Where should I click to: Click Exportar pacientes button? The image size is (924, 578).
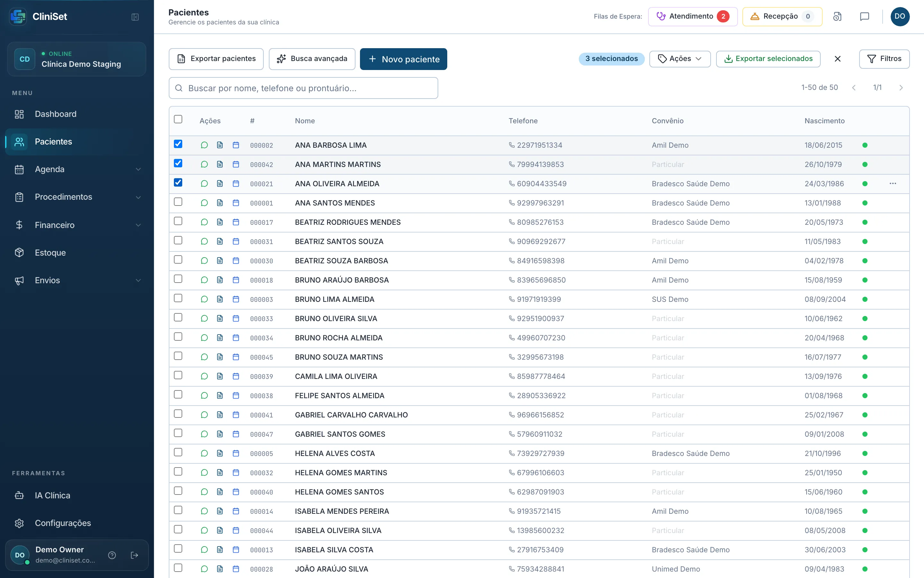216,59
